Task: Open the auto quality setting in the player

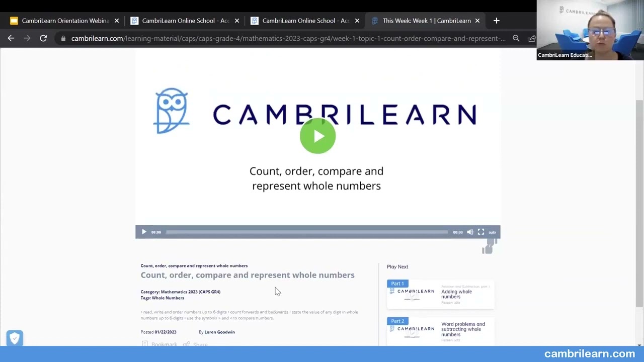Action: click(492, 232)
